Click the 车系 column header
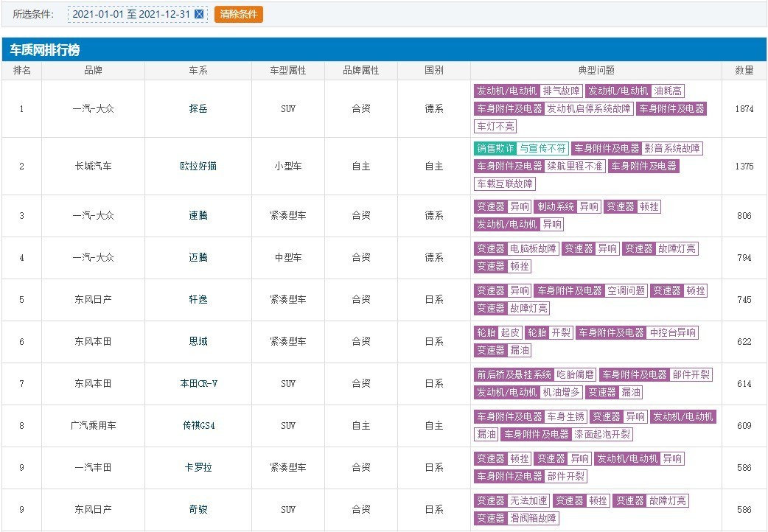Viewport: 768px width, 532px height. point(198,71)
